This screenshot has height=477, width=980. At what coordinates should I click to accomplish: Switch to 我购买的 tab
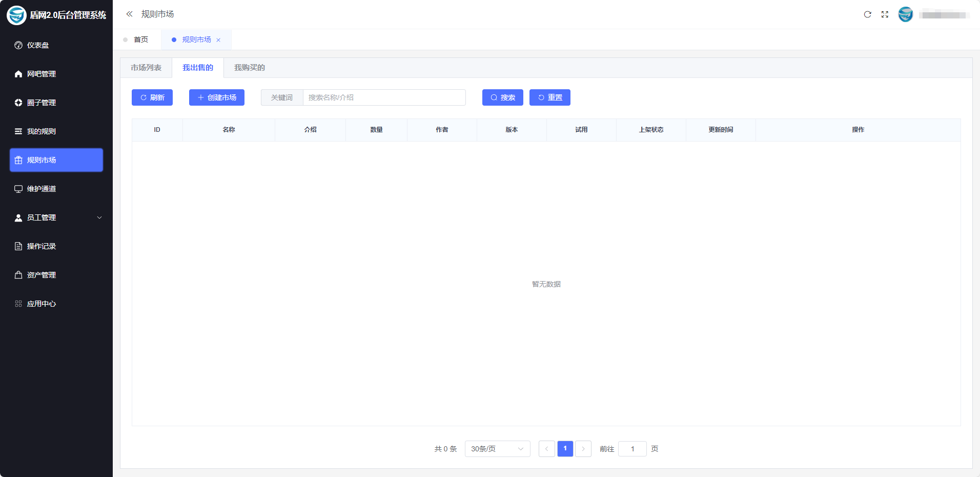250,68
